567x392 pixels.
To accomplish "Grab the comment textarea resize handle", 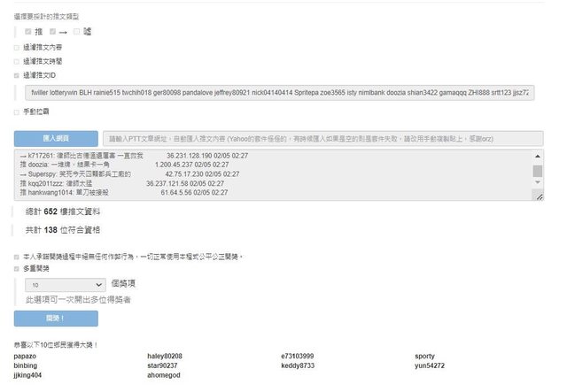I will pyautogui.click(x=538, y=198).
